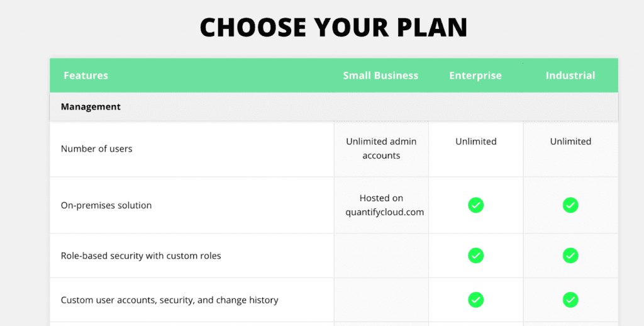Click the Management section row
This screenshot has width=644, height=326.
(x=334, y=107)
